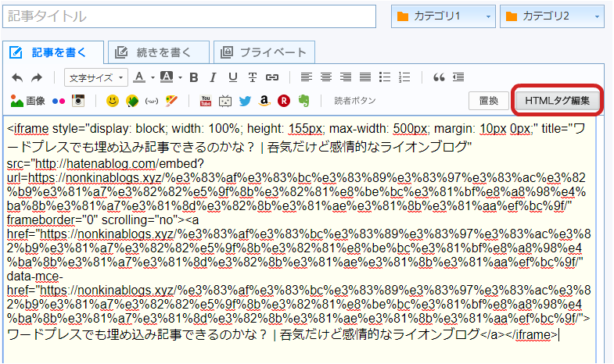
Task: Center-align the text
Action: pyautogui.click(x=326, y=77)
